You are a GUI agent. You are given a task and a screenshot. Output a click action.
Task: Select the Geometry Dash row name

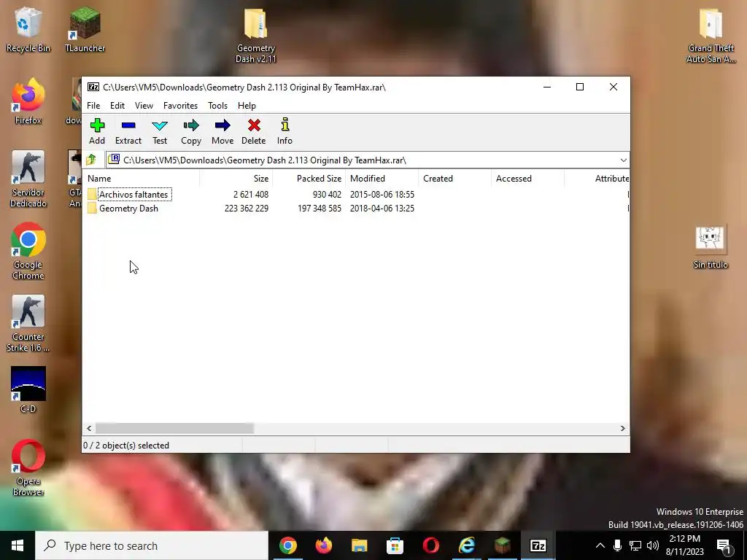pos(128,208)
